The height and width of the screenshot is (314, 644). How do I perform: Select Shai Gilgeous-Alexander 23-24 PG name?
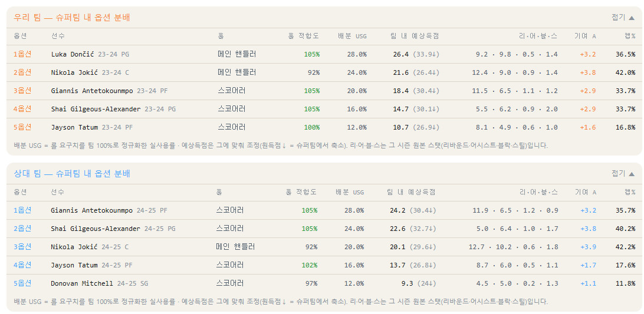click(113, 109)
